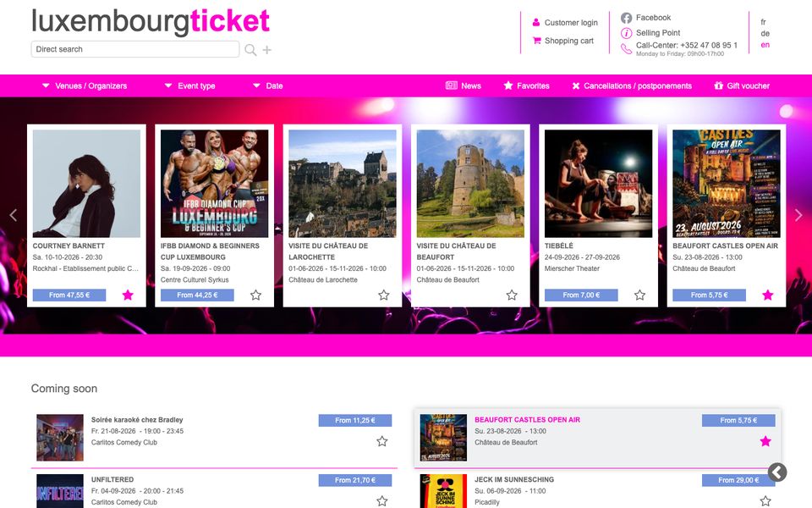
Task: Unfavorite Courtney Barnett carousel card star
Action: [128, 295]
